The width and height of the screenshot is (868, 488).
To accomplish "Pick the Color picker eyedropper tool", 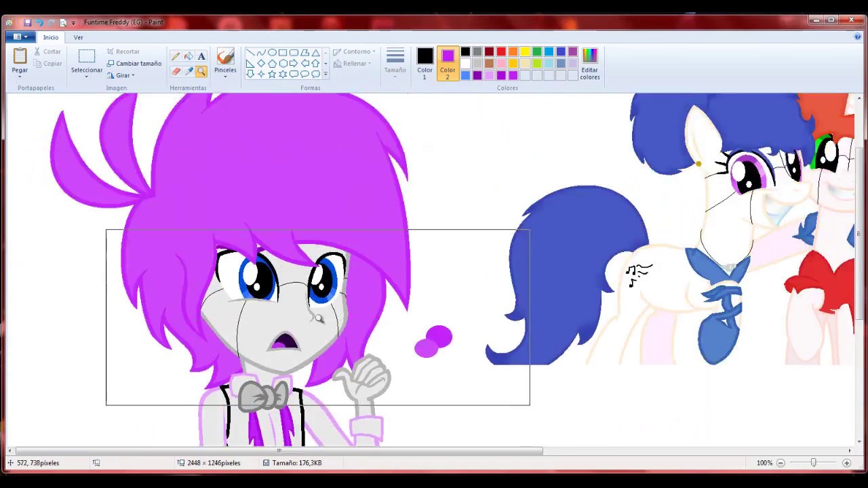I will pyautogui.click(x=189, y=71).
